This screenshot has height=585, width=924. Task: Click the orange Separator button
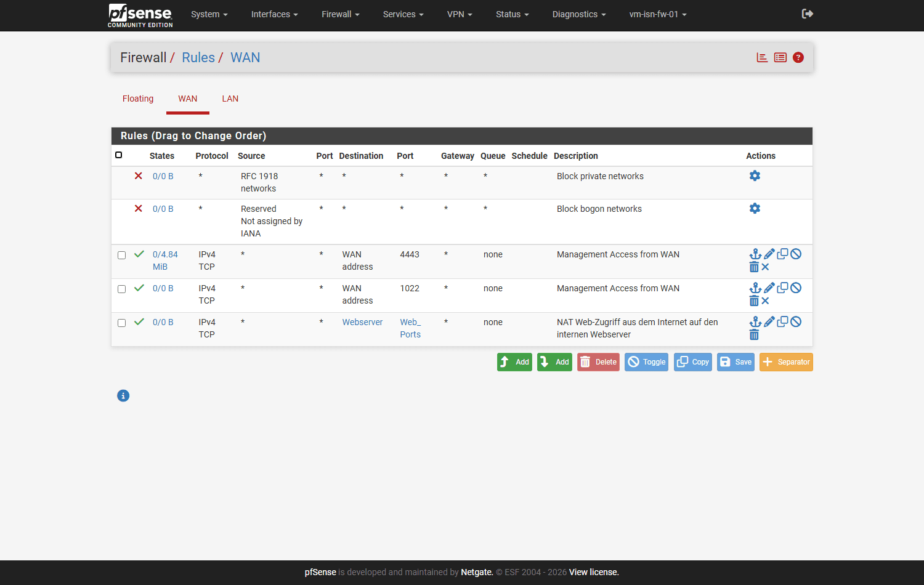[x=786, y=362]
